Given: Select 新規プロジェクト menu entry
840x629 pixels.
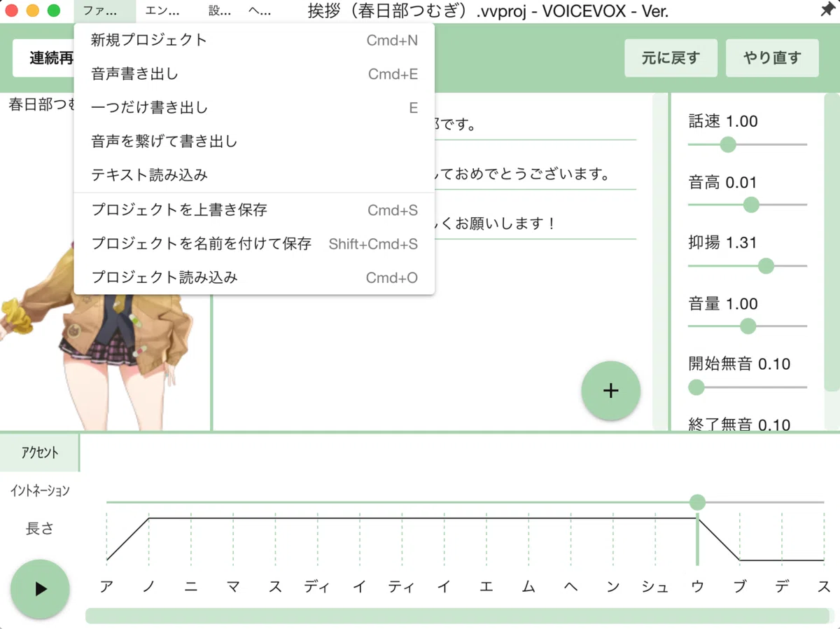Looking at the screenshot, I should pyautogui.click(x=254, y=40).
